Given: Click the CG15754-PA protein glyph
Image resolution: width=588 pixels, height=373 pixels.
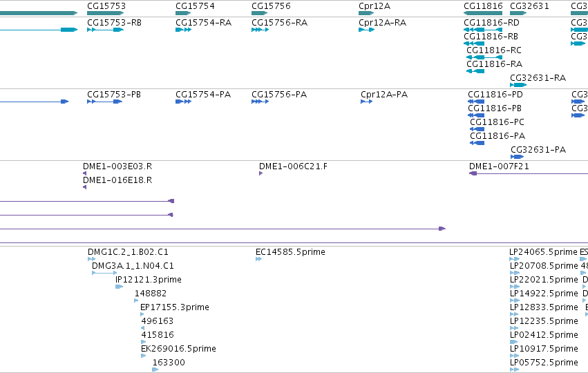Looking at the screenshot, I should click(183, 102).
